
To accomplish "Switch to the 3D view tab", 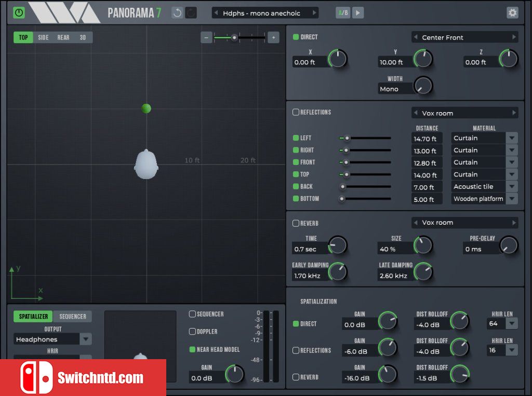I will click(83, 37).
